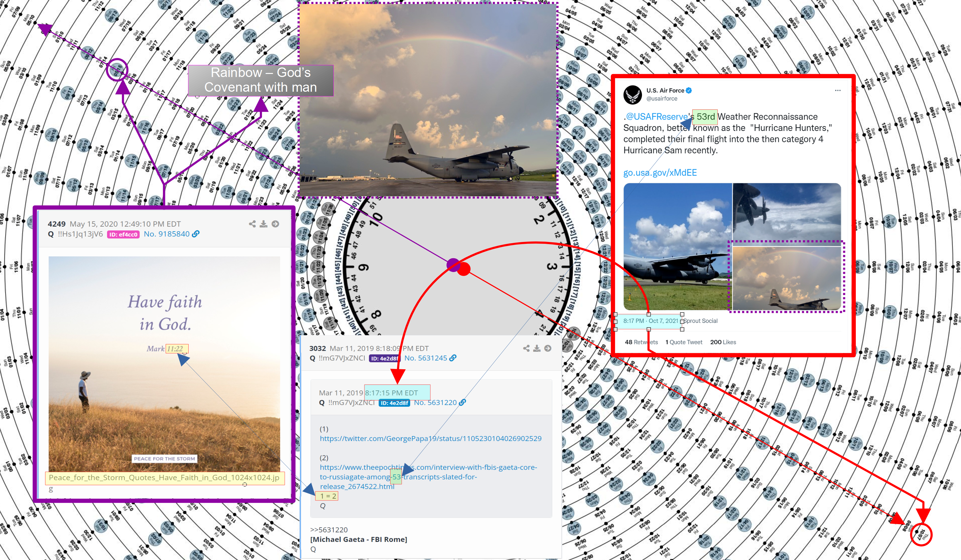The height and width of the screenshot is (560, 961).
Task: Click share icon on post 4249
Action: [252, 224]
